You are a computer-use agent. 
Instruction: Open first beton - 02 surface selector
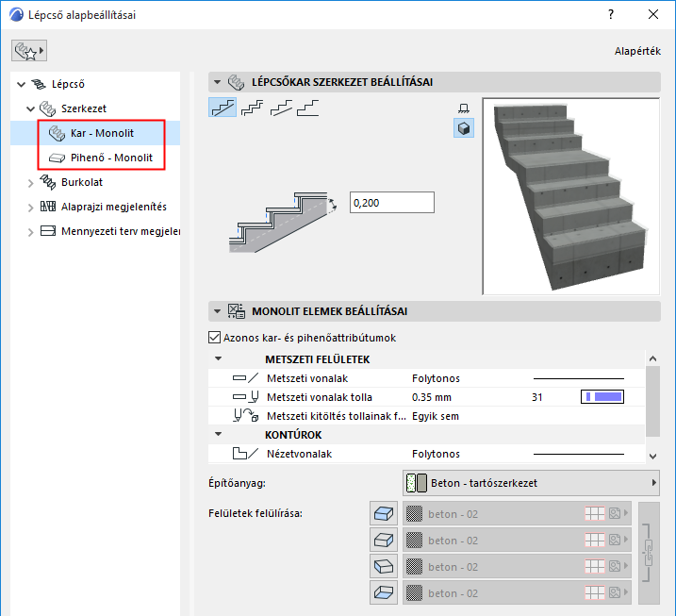click(x=517, y=513)
